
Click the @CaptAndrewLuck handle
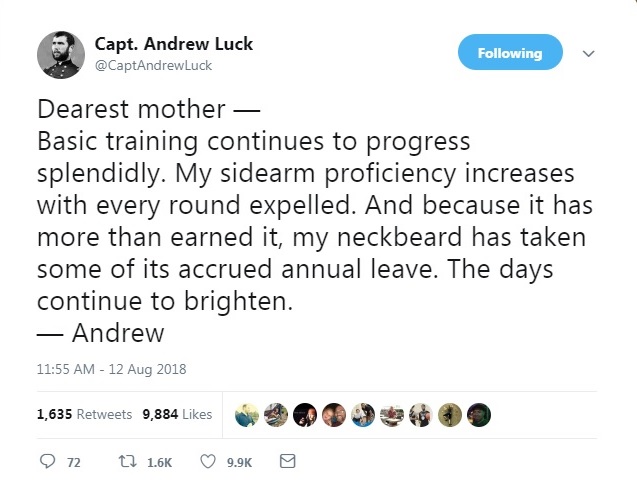pyautogui.click(x=153, y=66)
